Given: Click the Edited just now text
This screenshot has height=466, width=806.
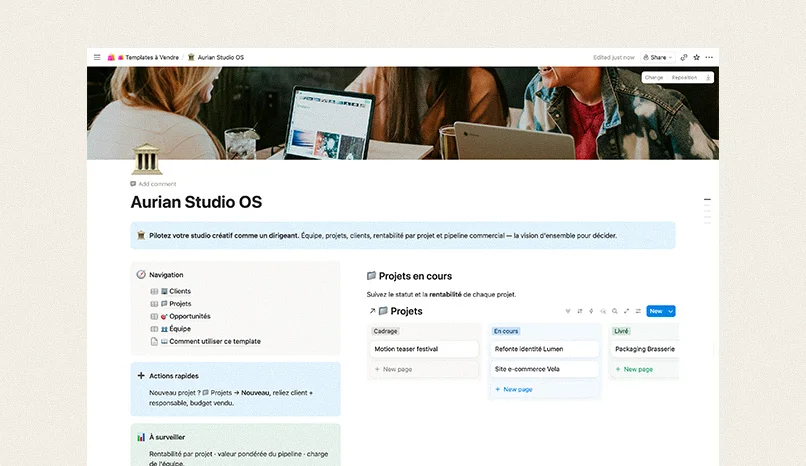Looking at the screenshot, I should (x=614, y=58).
